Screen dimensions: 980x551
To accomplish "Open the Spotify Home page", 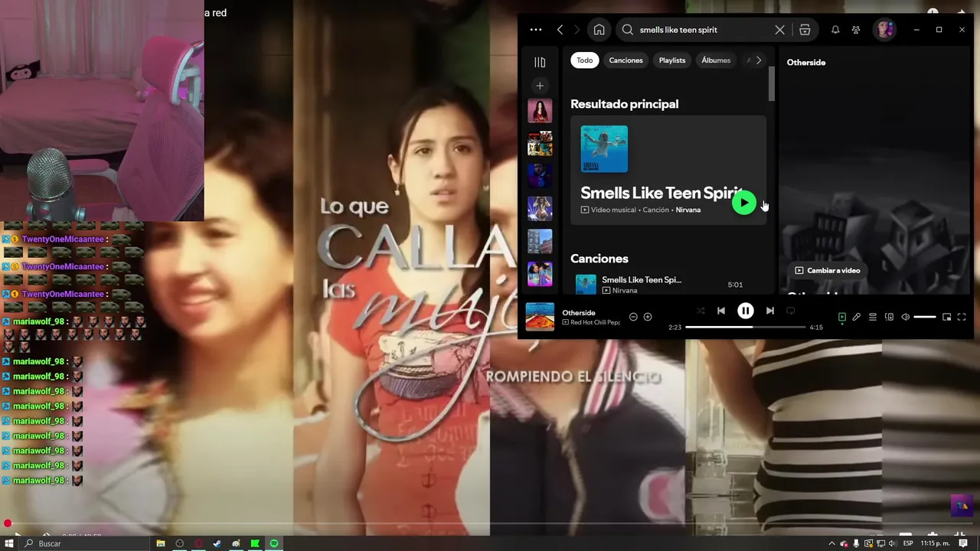I will click(599, 30).
